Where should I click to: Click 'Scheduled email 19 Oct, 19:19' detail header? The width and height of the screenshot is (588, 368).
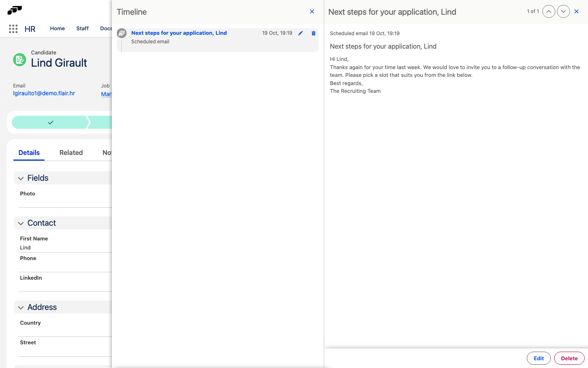[x=365, y=34]
